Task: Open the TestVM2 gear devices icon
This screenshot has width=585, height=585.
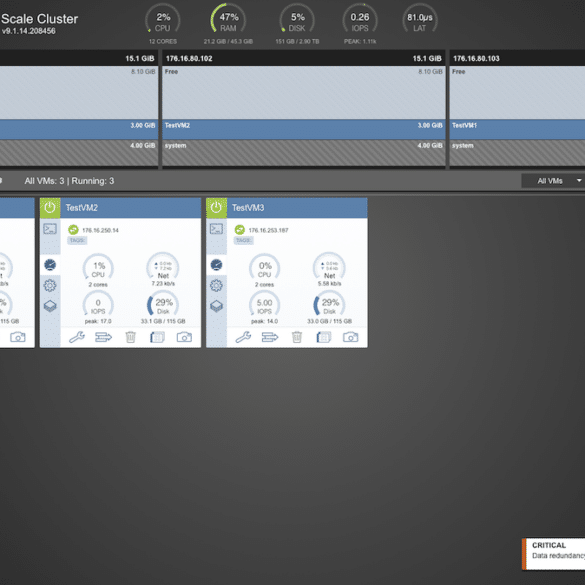Action: [50, 286]
